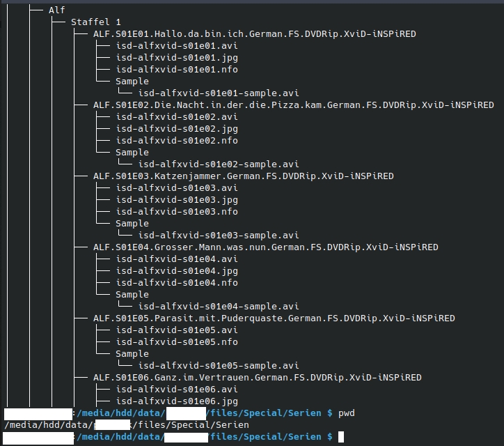Select file isd-alfxvid-s01e02.nfo
504x446 pixels.
click(177, 141)
